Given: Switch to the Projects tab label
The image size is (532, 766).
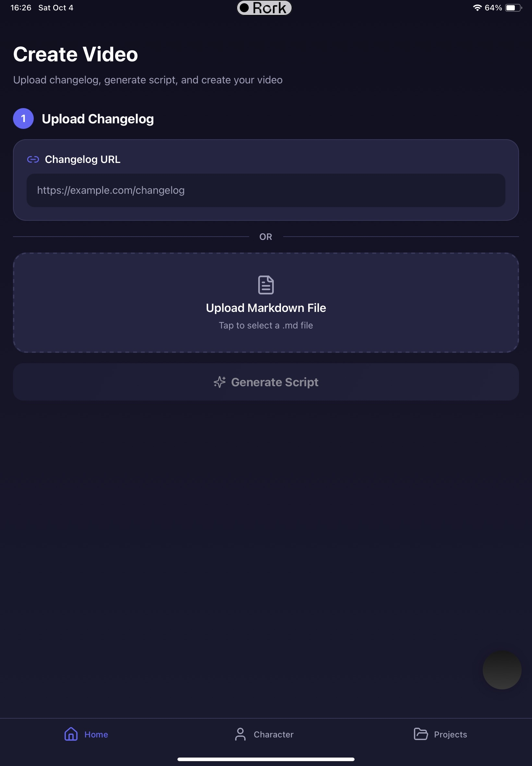Looking at the screenshot, I should tap(450, 734).
